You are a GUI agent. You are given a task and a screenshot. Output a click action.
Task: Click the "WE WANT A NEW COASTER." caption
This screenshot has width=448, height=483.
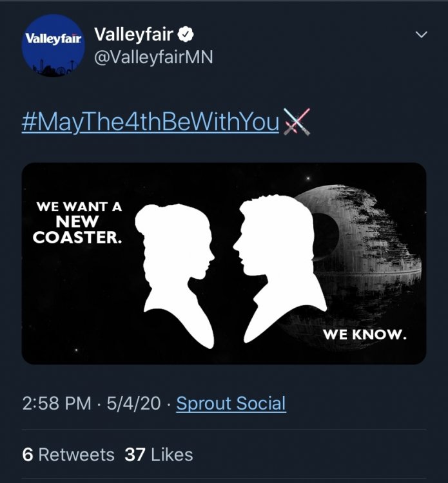(78, 223)
